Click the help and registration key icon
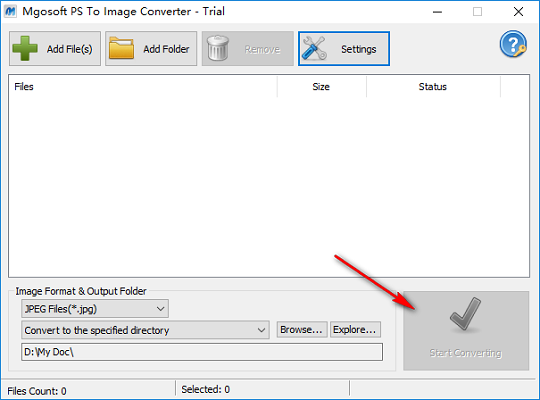 point(513,44)
